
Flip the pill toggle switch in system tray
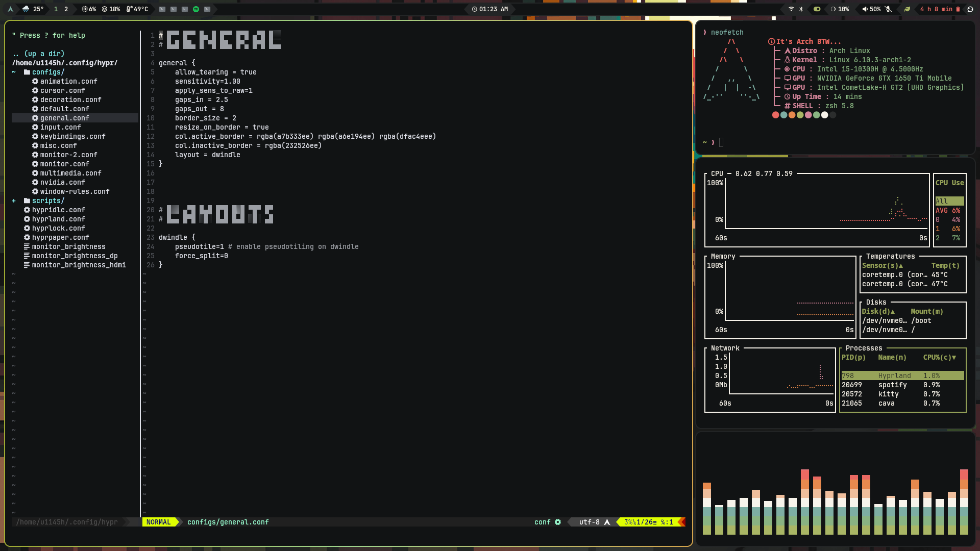point(817,9)
